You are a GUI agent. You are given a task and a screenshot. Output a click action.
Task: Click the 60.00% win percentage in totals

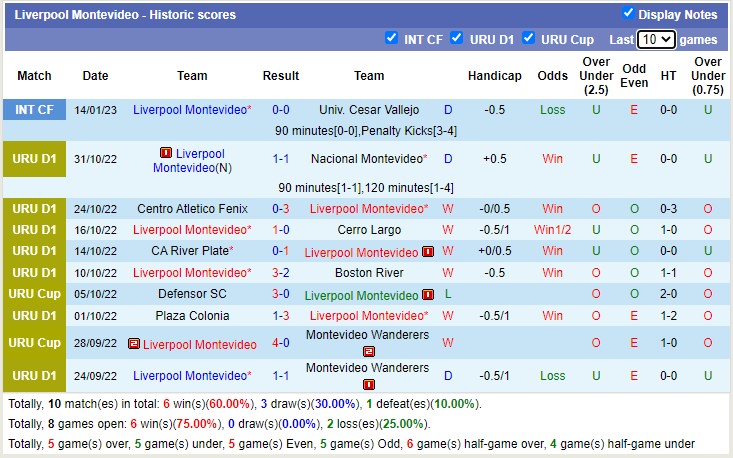(x=229, y=404)
